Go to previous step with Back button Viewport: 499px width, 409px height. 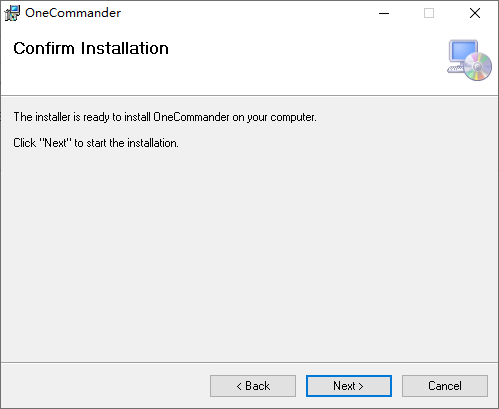point(253,386)
